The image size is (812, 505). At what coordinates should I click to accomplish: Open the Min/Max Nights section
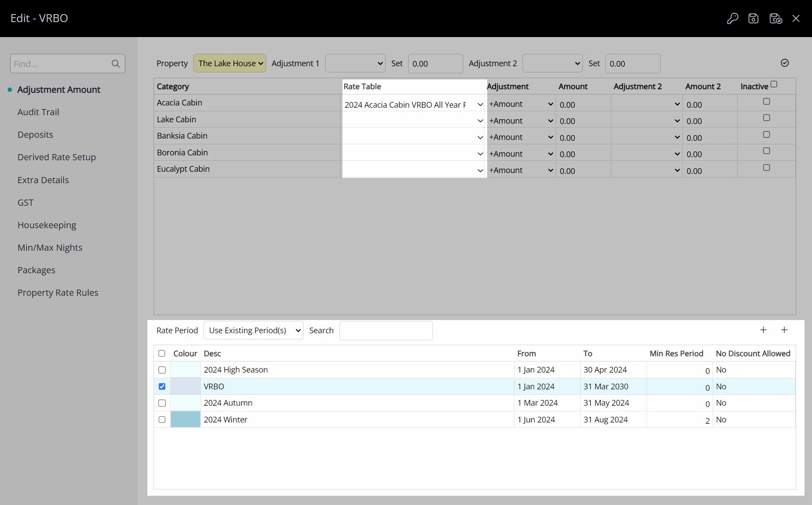point(50,248)
